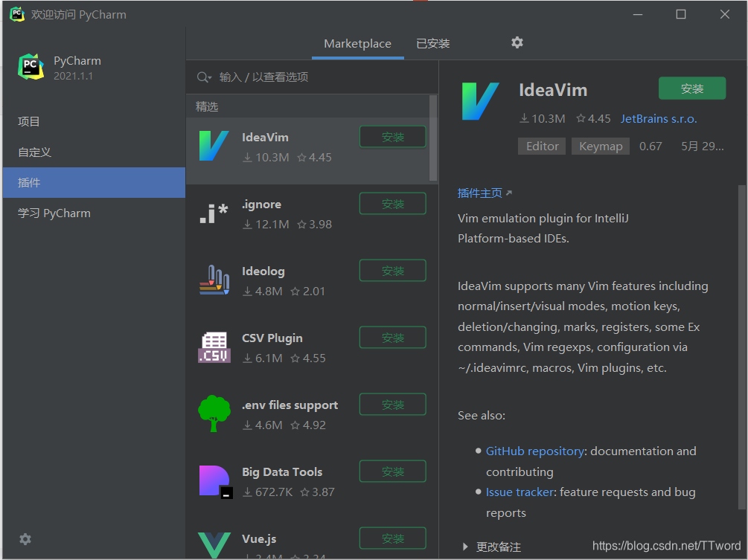
Task: Click the 4.45 rating in details pane
Action: [593, 119]
